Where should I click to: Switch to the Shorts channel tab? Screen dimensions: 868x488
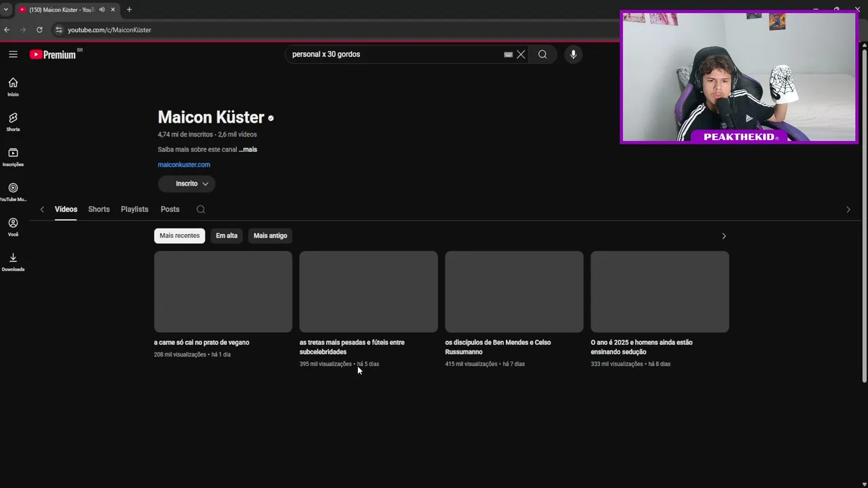99,209
